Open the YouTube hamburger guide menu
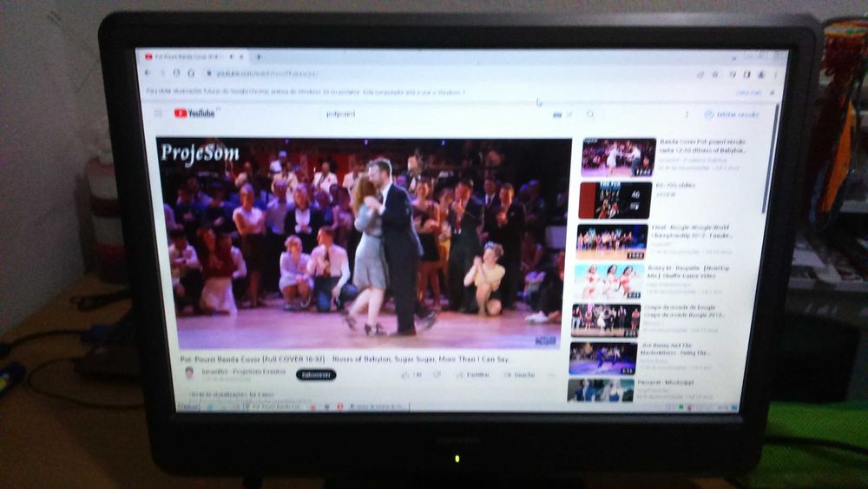 pyautogui.click(x=158, y=113)
